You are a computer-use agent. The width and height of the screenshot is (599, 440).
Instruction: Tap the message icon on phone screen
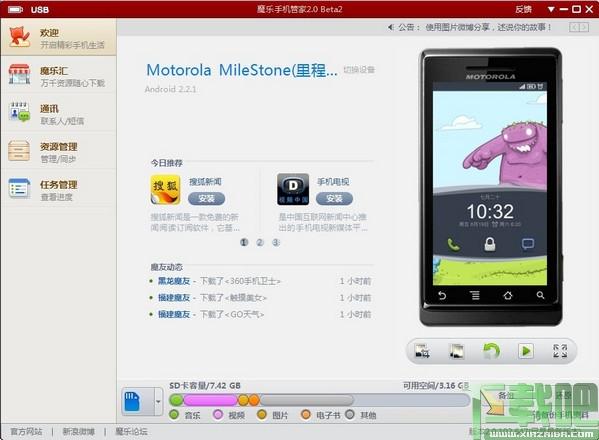click(x=528, y=244)
